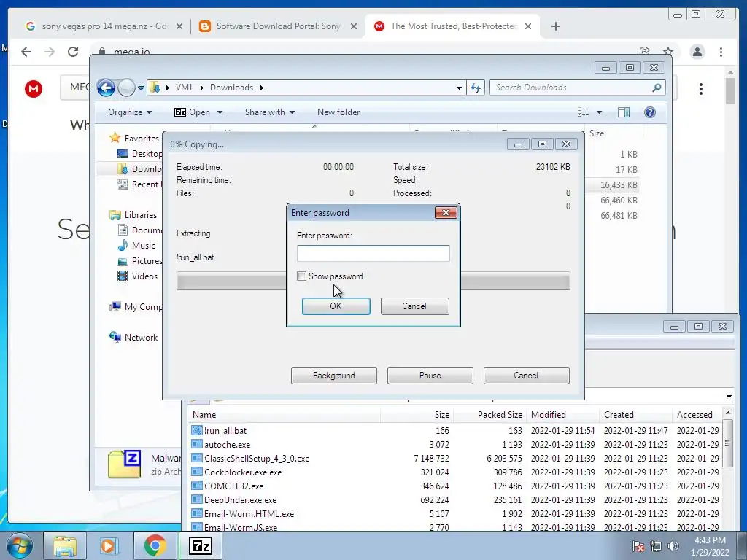The width and height of the screenshot is (747, 560).
Task: Open Explorer recent locations dropdown arrow
Action: (141, 88)
